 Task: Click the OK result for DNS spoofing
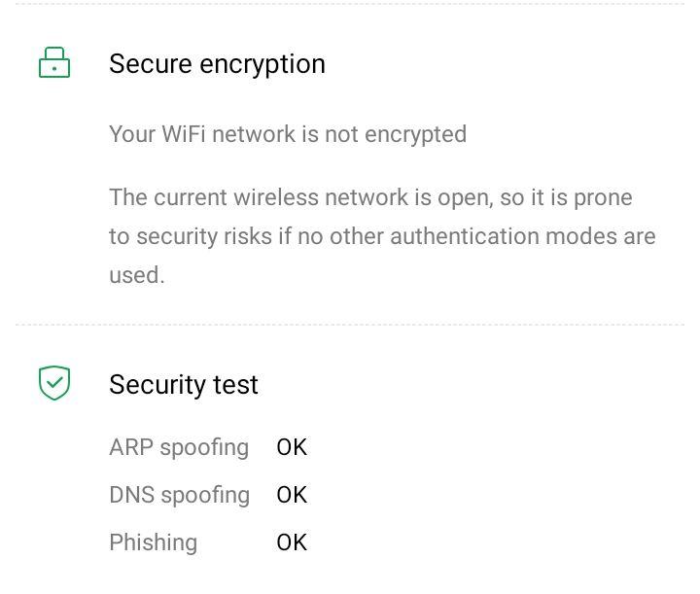292,495
